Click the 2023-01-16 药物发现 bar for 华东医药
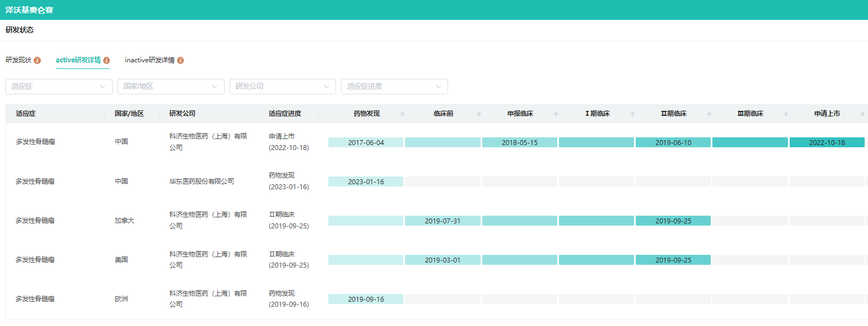868x326 pixels. (x=365, y=181)
